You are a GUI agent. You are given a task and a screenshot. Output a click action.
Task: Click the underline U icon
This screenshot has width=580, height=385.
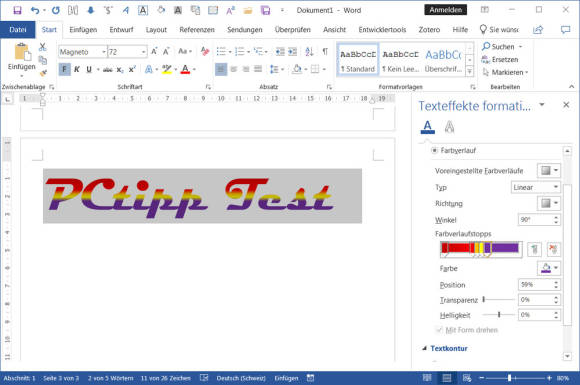point(89,69)
